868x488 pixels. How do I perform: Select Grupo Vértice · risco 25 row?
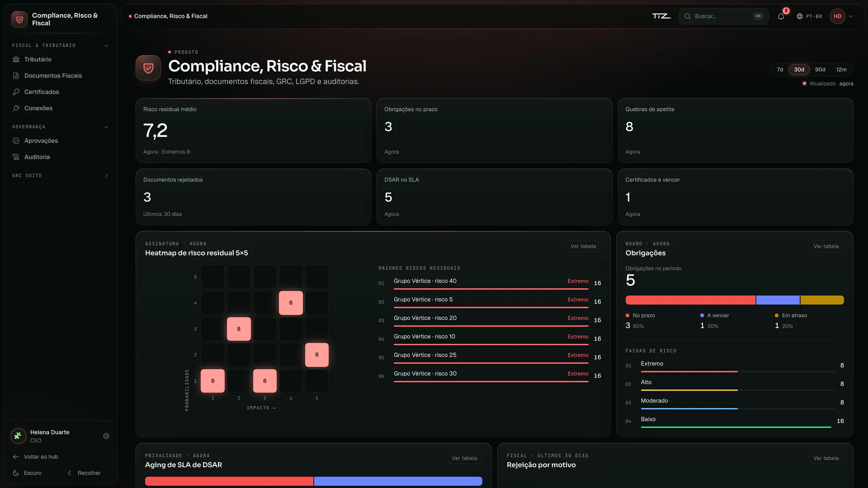pyautogui.click(x=490, y=357)
